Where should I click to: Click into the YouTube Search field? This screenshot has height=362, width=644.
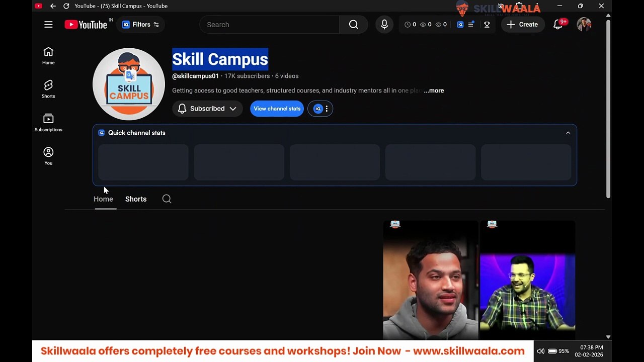[270, 25]
